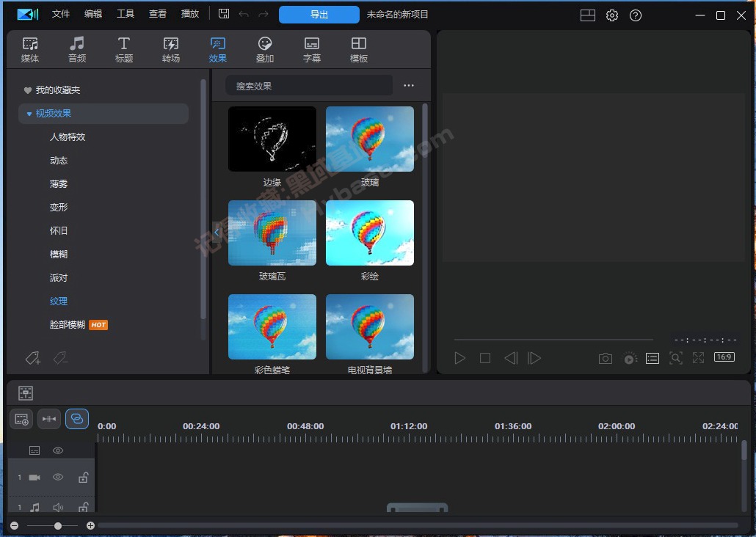Click the track management icon above the timeline
The width and height of the screenshot is (756, 537).
23,392
